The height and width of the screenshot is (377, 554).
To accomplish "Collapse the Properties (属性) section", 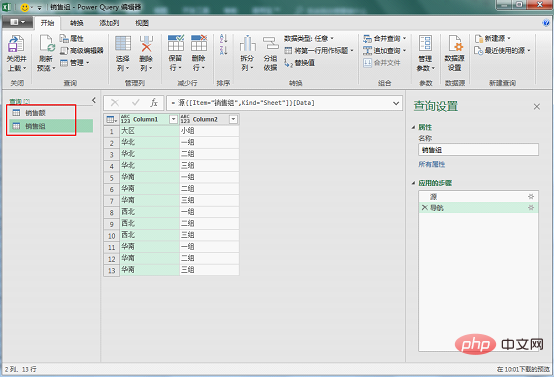I will (413, 127).
